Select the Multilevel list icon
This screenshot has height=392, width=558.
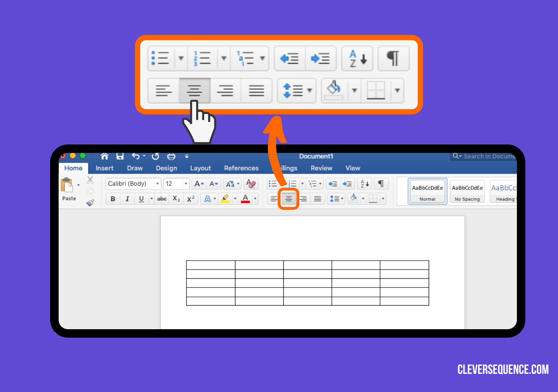pyautogui.click(x=312, y=184)
